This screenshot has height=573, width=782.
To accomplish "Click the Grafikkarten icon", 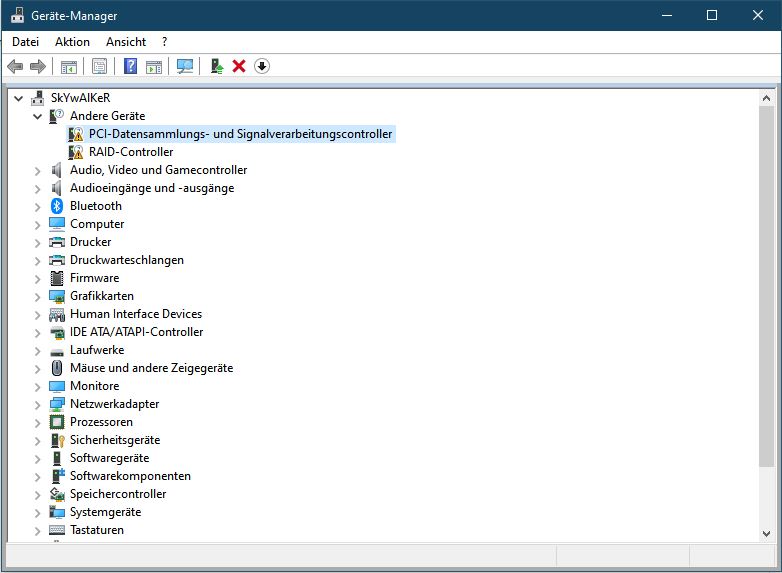I will click(x=57, y=296).
